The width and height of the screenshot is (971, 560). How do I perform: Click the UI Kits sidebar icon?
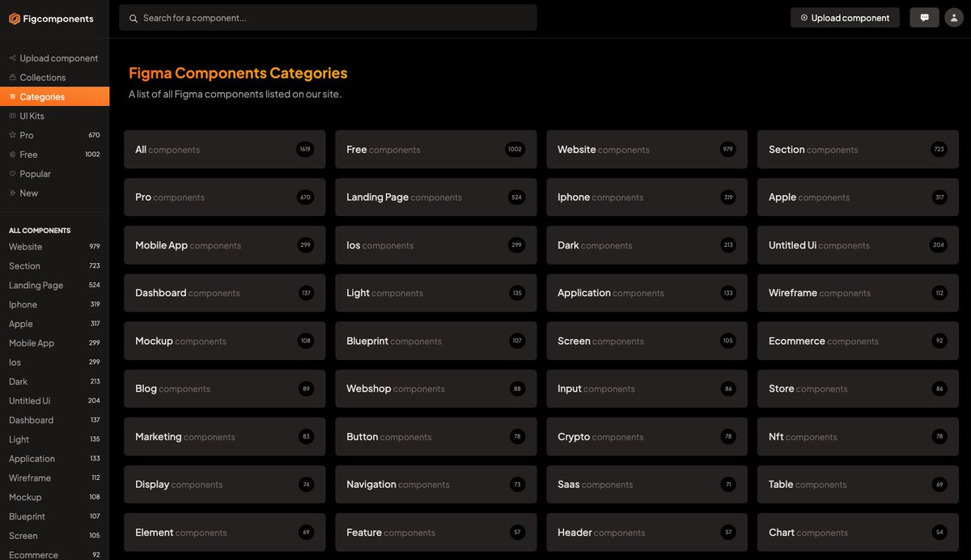pos(12,117)
